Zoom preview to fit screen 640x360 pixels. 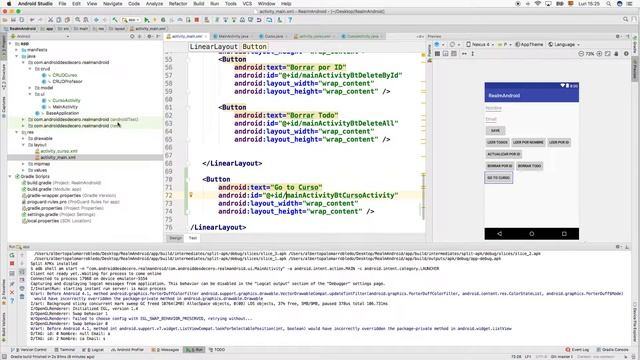[x=608, y=53]
